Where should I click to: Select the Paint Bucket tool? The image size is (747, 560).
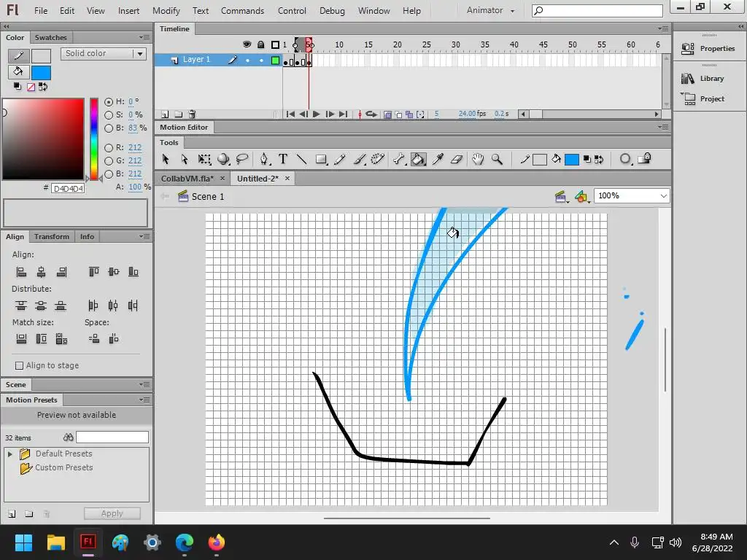point(418,159)
